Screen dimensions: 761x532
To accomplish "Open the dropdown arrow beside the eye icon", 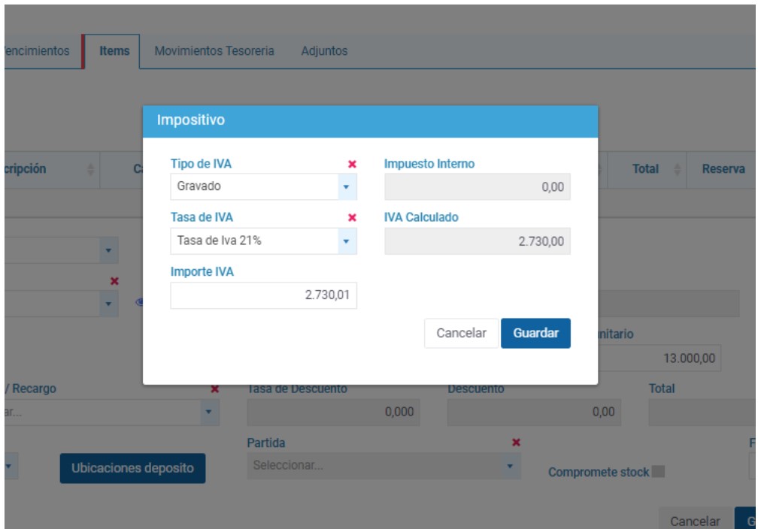I will [109, 304].
